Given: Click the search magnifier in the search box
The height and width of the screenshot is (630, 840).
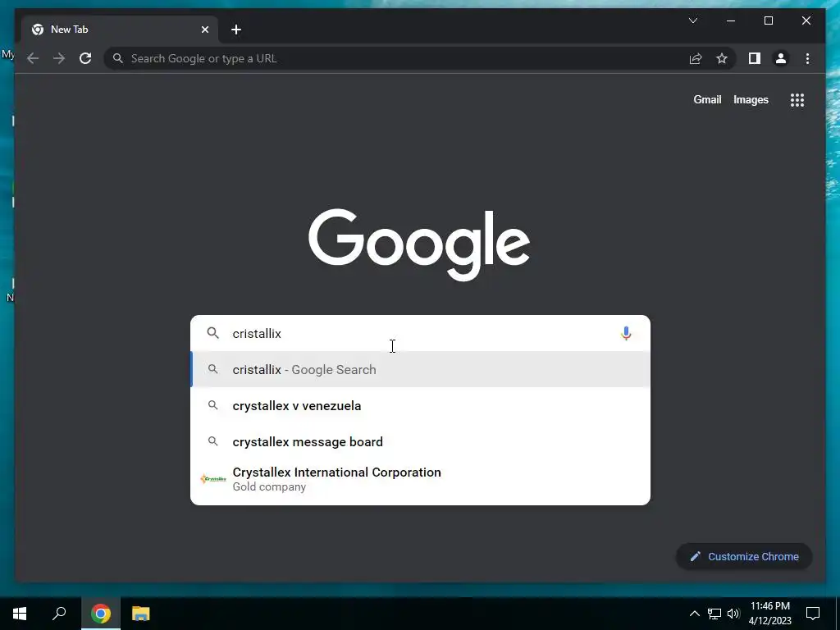Looking at the screenshot, I should (213, 333).
